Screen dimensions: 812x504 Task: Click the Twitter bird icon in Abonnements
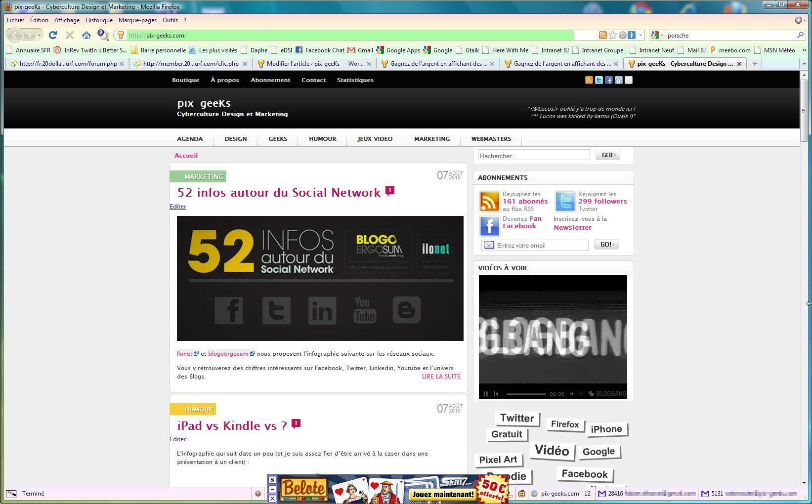565,202
